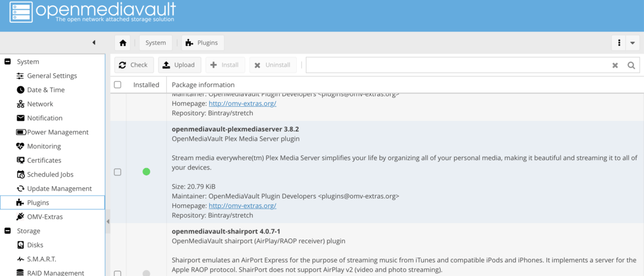
Task: Clear the search field with X icon
Action: (x=615, y=66)
